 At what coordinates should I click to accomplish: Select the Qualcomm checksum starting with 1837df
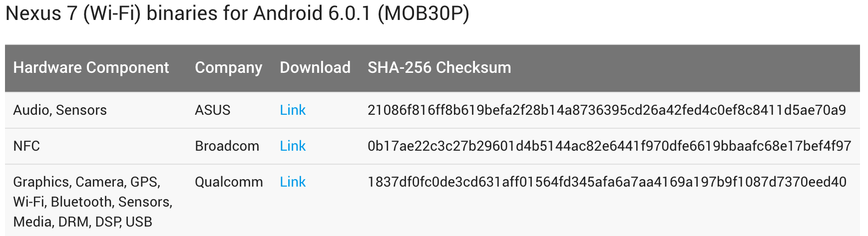(x=607, y=182)
